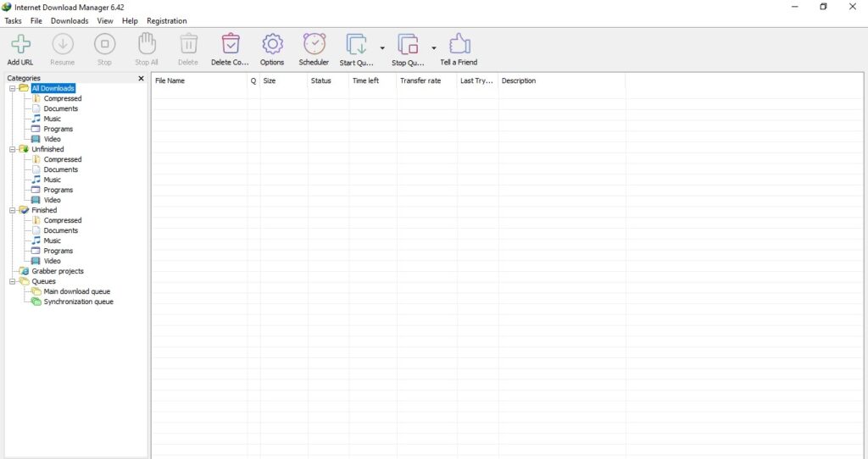Select Video under All Downloads
This screenshot has width=868, height=459.
tap(52, 140)
